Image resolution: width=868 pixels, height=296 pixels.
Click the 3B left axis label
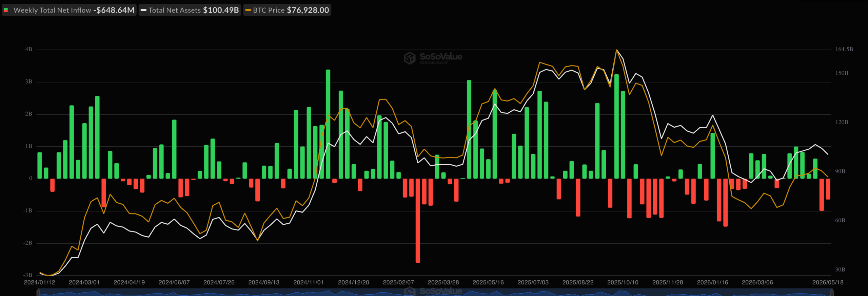(28, 82)
